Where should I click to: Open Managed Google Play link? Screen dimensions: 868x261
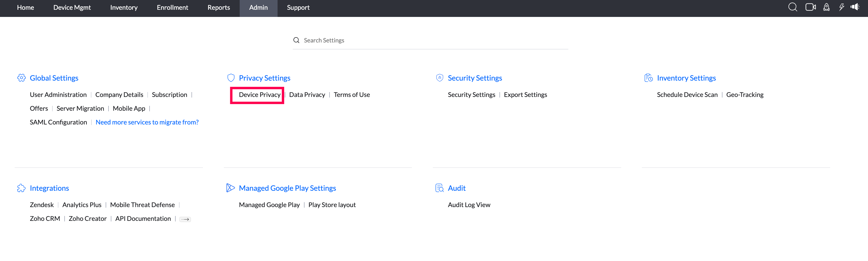[269, 205]
